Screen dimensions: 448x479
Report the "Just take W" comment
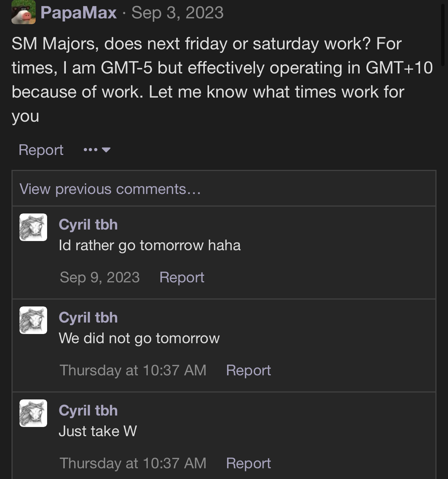248,463
